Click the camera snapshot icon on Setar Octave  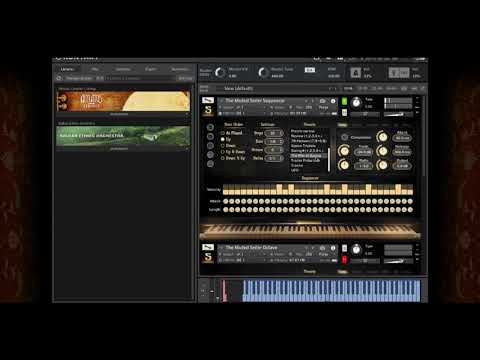point(322,248)
